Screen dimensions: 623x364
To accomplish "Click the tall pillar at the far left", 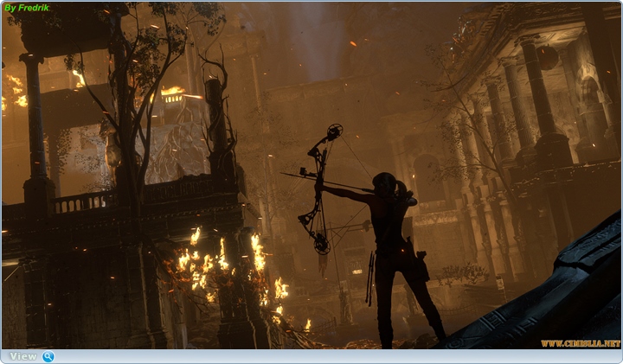I will click(35, 130).
